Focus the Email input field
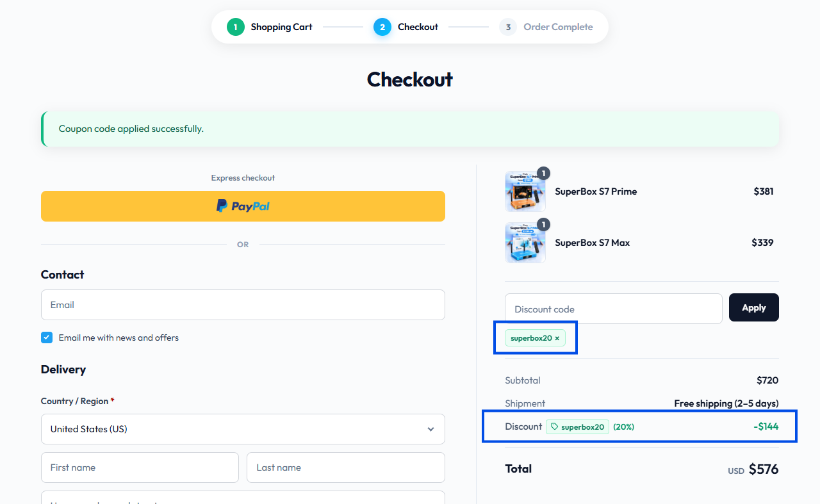The height and width of the screenshot is (504, 820). 243,305
